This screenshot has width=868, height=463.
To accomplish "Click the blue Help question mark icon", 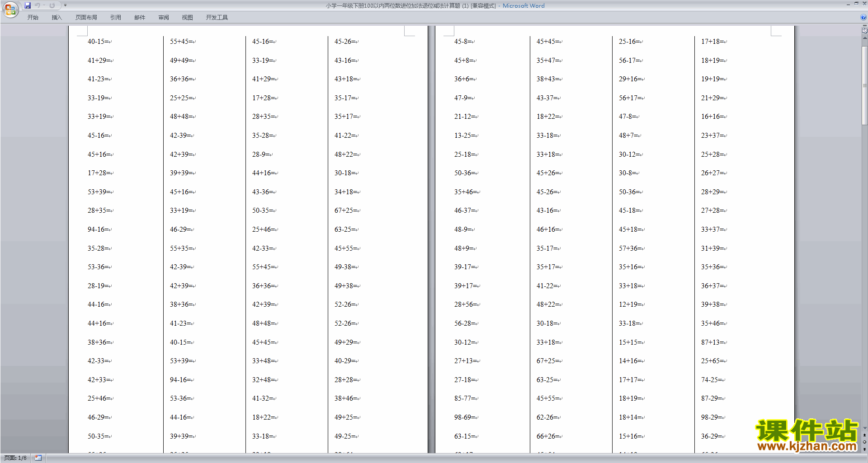I will (x=863, y=17).
